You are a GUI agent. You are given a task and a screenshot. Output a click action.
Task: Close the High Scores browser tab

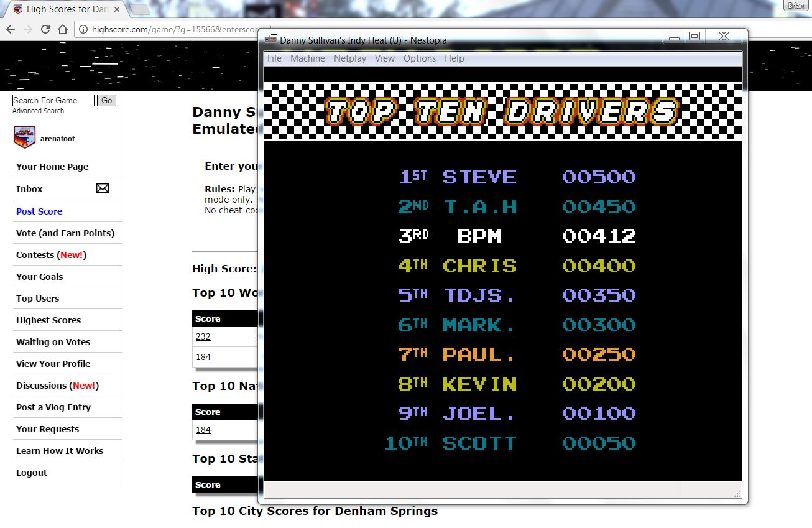coord(117,9)
